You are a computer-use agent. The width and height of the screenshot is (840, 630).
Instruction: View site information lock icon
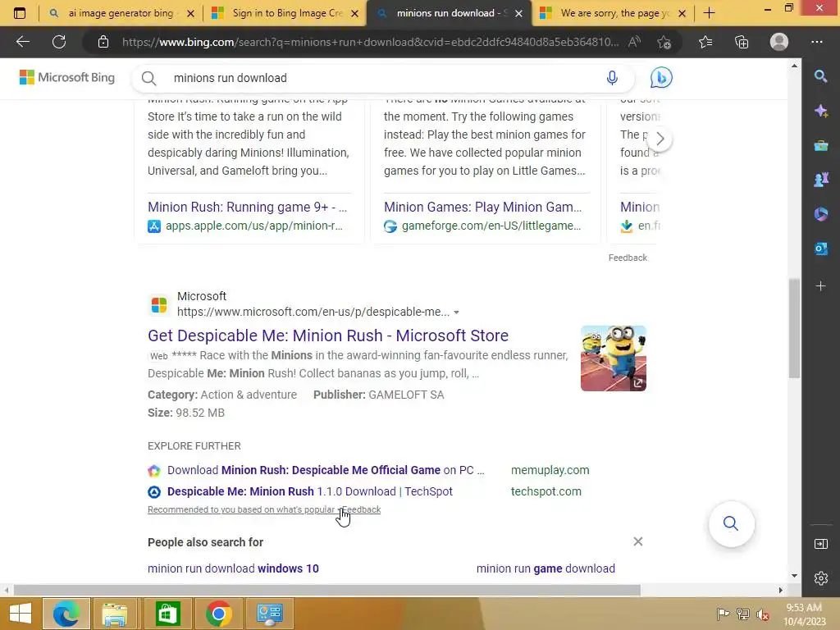click(x=103, y=42)
